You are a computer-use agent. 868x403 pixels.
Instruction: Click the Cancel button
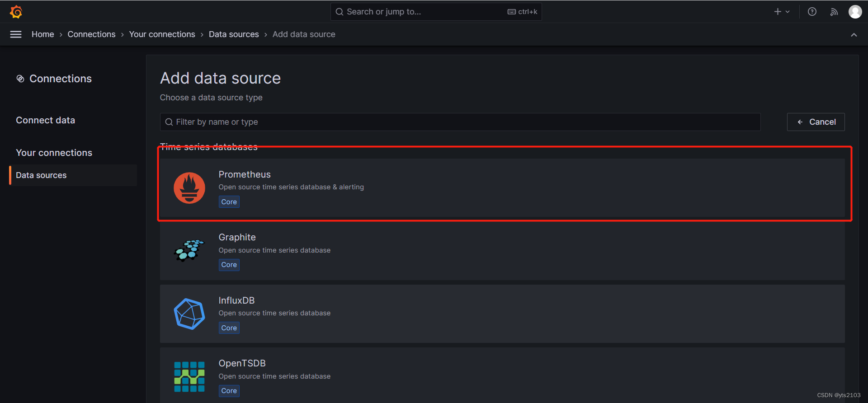click(x=816, y=122)
